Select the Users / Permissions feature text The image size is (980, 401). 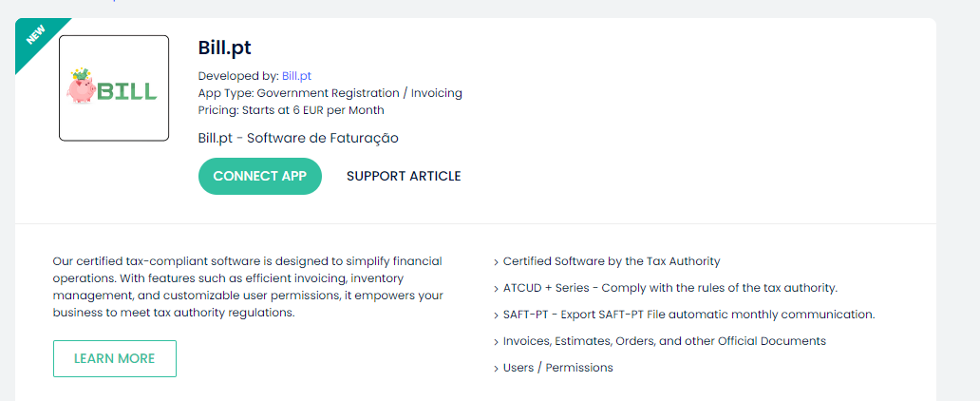557,368
